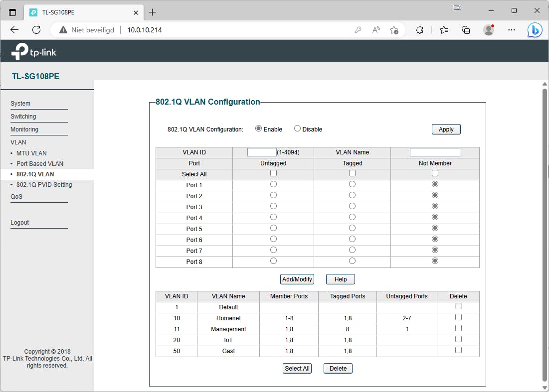549x392 pixels.
Task: Click the Add/Modify button
Action: (297, 279)
